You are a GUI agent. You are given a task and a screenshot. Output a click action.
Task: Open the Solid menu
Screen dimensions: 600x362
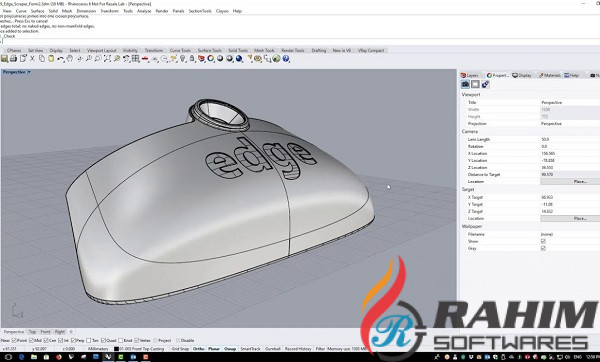point(53,11)
